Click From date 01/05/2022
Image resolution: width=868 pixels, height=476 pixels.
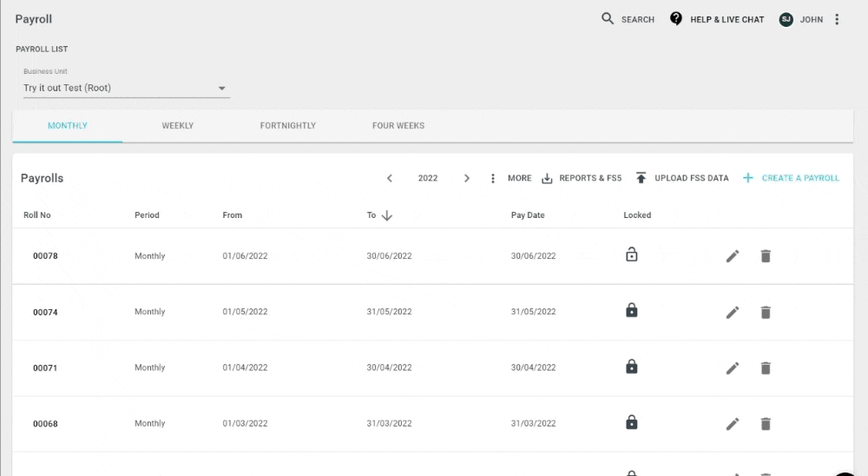click(246, 312)
